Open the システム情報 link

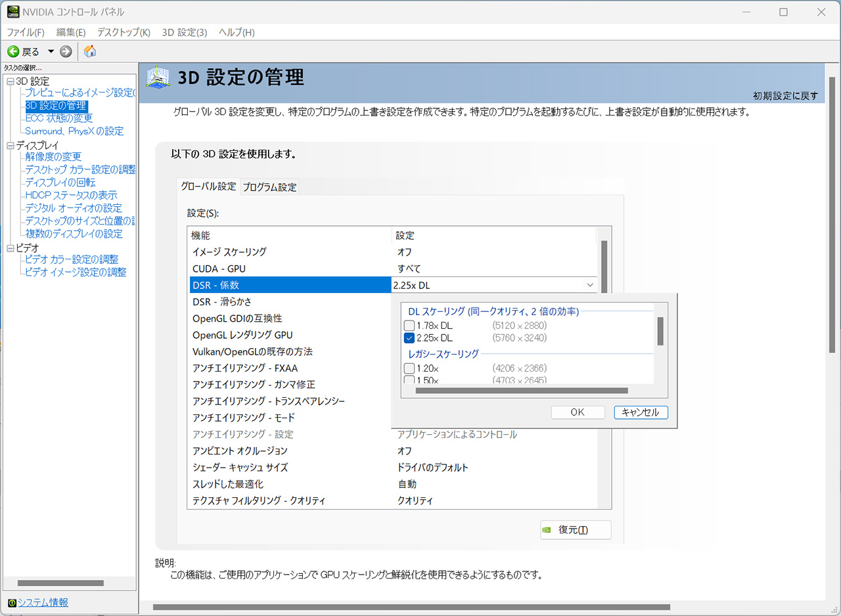(43, 602)
